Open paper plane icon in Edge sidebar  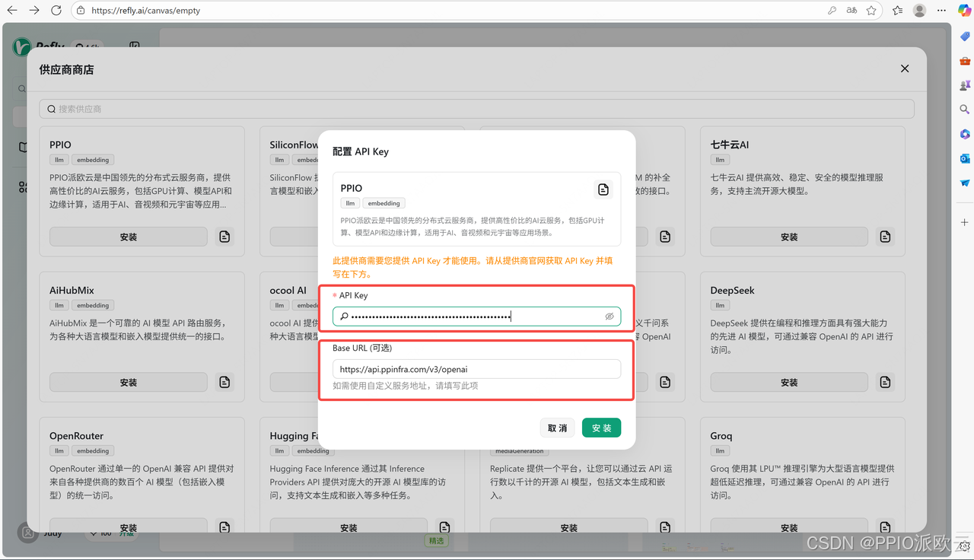pyautogui.click(x=964, y=183)
